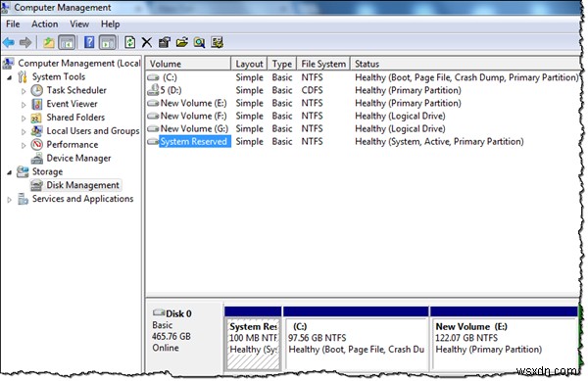Click the Properties toolbar icon

(x=165, y=43)
